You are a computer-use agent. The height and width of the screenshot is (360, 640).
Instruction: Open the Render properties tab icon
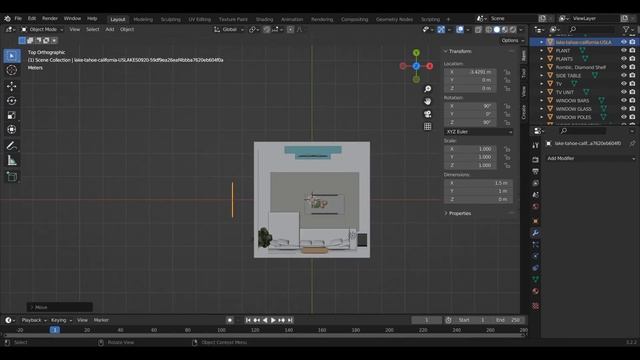pos(536,160)
